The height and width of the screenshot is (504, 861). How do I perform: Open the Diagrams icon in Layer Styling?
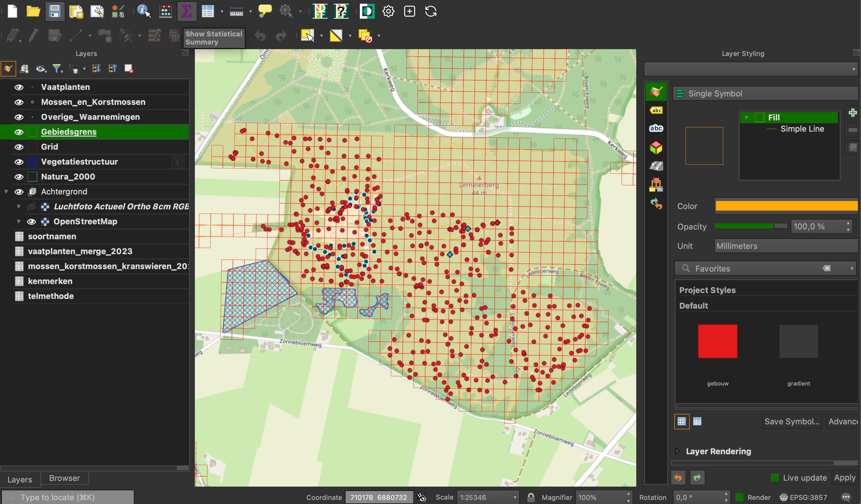pyautogui.click(x=656, y=185)
